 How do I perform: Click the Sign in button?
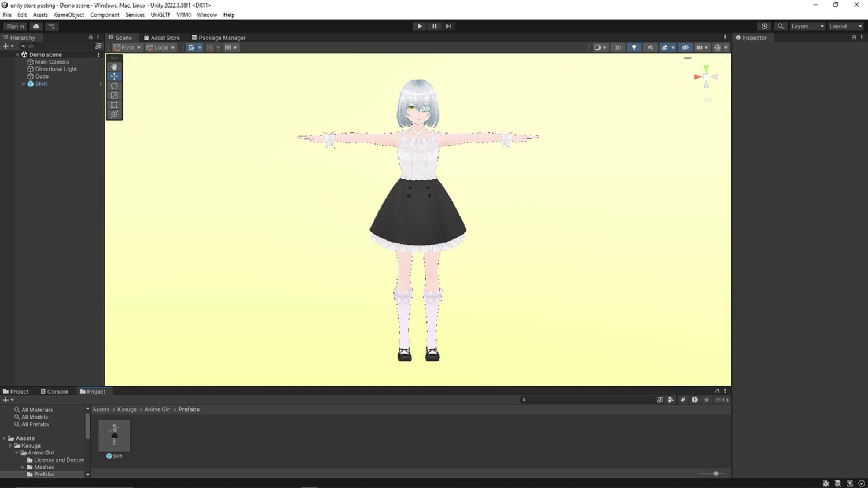point(15,26)
